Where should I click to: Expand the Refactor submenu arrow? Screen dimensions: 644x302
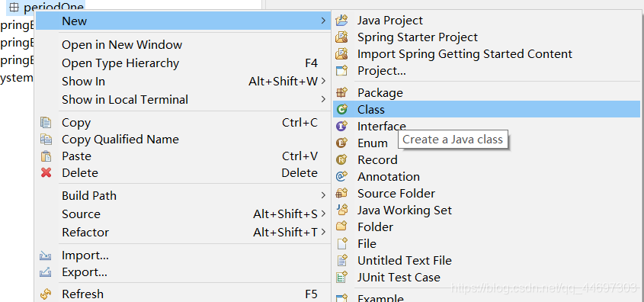[x=323, y=232]
